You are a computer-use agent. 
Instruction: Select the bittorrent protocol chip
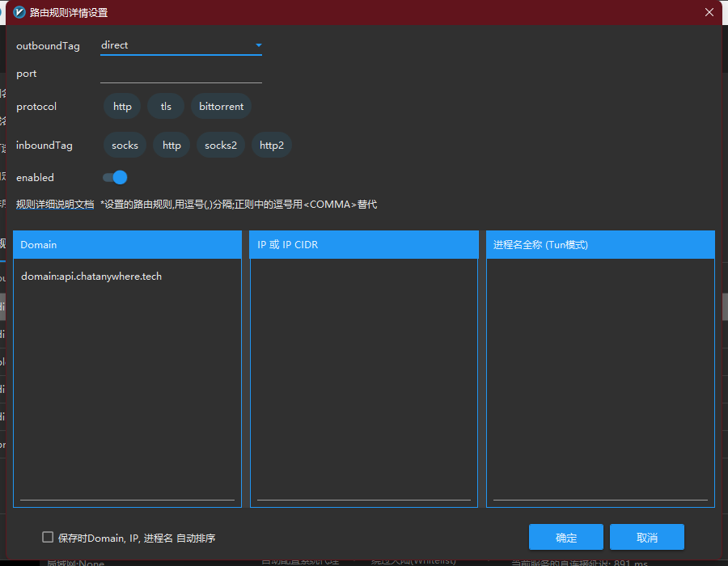pyautogui.click(x=221, y=107)
